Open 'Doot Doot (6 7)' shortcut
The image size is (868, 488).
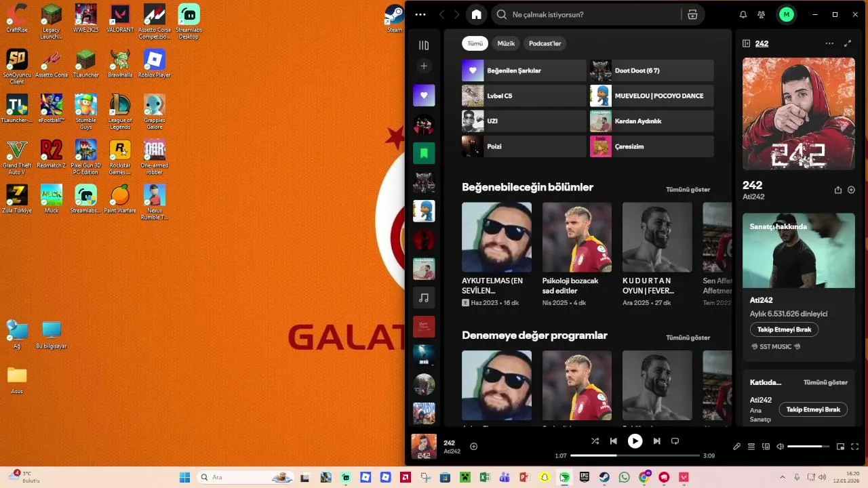[x=652, y=70]
